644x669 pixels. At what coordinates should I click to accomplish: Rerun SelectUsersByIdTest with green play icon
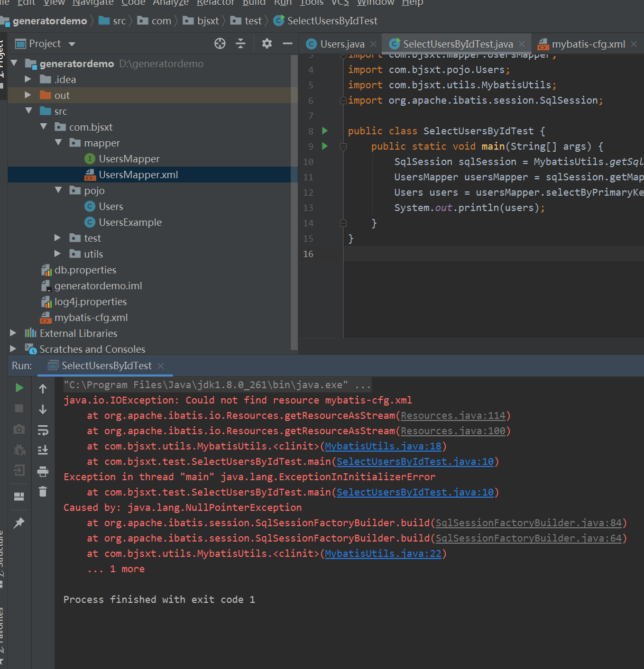click(x=19, y=388)
